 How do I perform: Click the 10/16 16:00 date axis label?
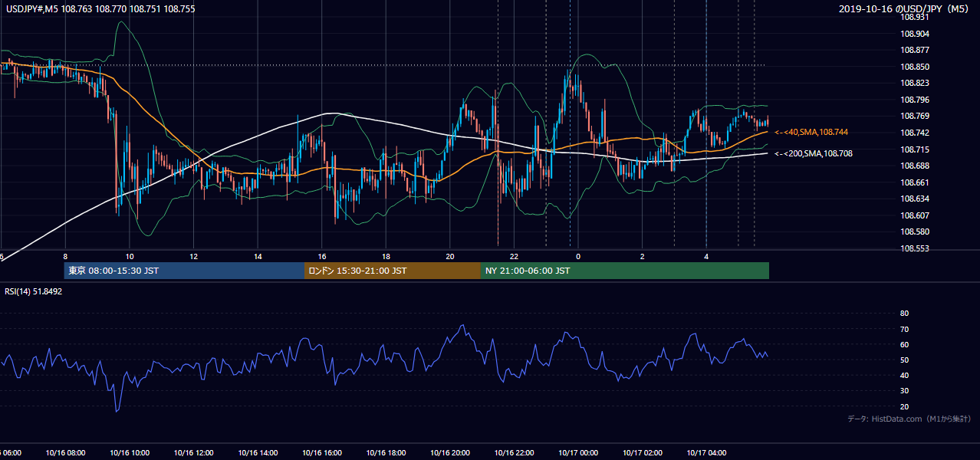pyautogui.click(x=322, y=453)
